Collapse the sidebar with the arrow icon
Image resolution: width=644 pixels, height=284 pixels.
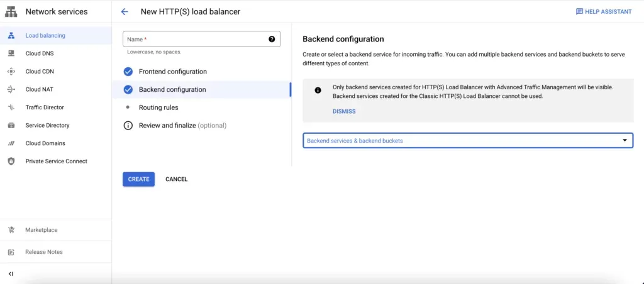[x=11, y=274]
